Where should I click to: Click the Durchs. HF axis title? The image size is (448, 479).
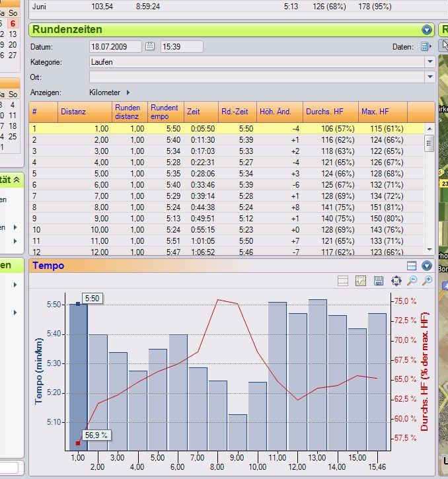[x=424, y=371]
